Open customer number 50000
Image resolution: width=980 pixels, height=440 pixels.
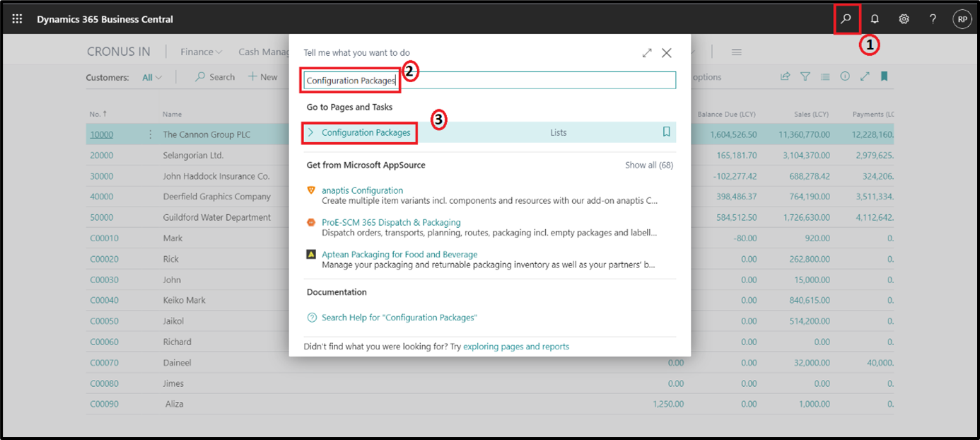pos(101,217)
